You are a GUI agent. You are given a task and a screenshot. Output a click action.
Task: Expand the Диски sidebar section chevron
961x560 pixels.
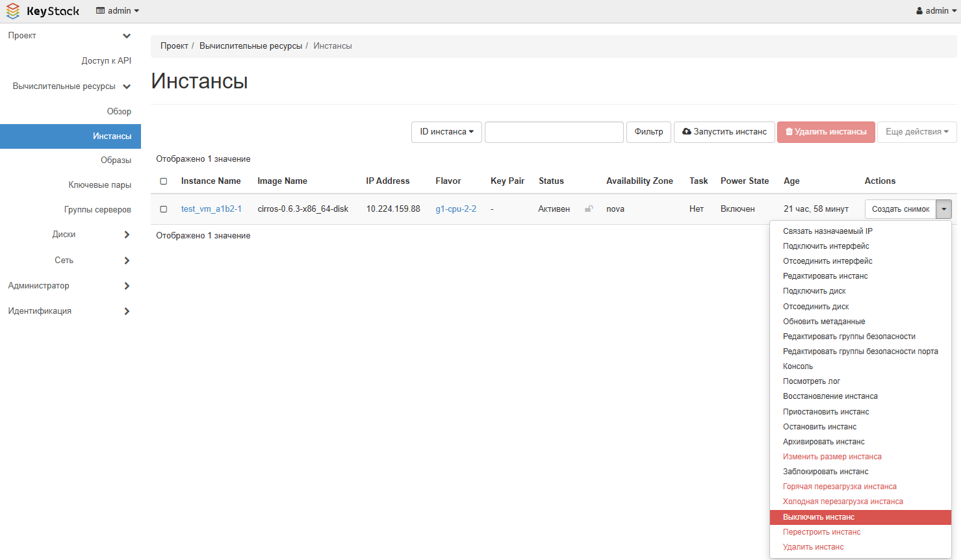point(127,235)
